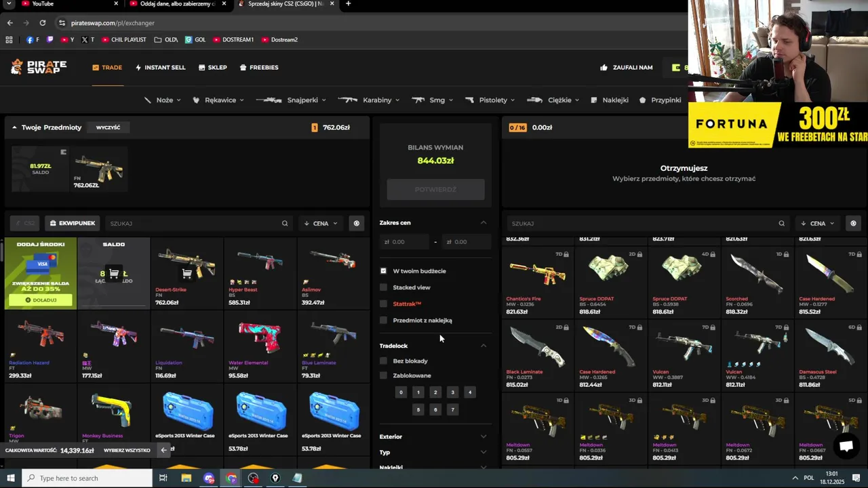This screenshot has width=868, height=488.
Task: Select the Hyper Beast inventory item
Action: (260, 273)
